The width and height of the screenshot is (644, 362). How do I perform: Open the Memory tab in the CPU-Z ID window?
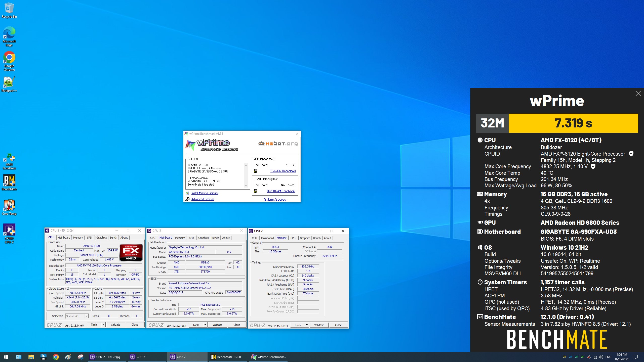(x=78, y=238)
